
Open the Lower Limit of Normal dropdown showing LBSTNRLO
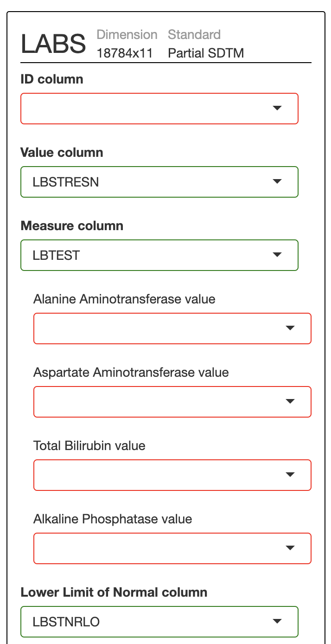coord(159,622)
